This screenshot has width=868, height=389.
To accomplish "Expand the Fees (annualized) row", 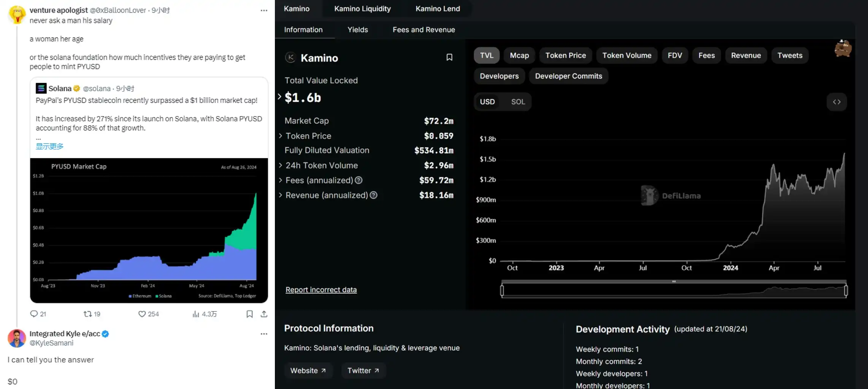I will pos(280,180).
